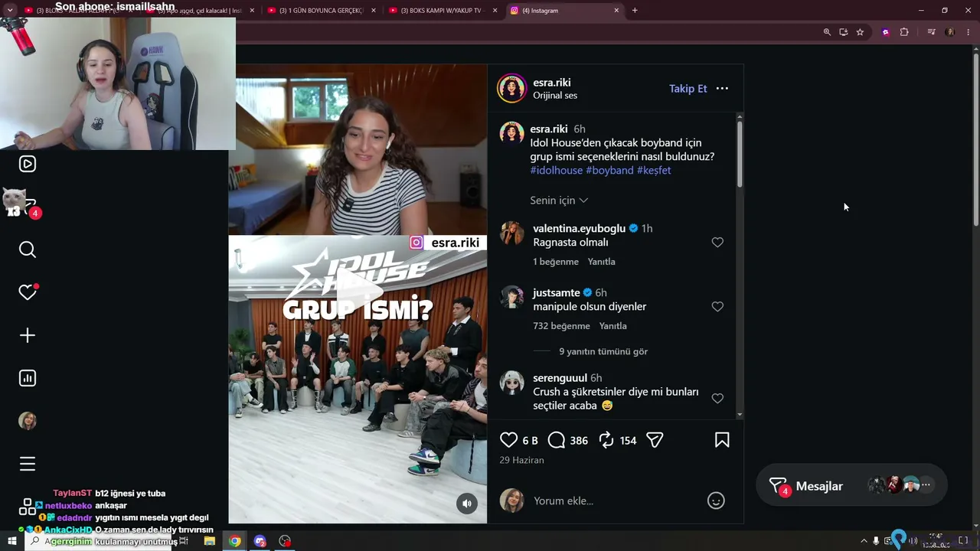The image size is (980, 551).
Task: Open File Explorer from the taskbar
Action: 209,541
